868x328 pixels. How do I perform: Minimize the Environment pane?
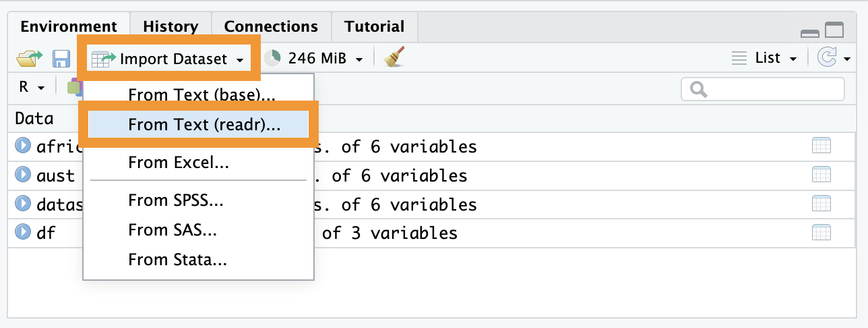[809, 31]
